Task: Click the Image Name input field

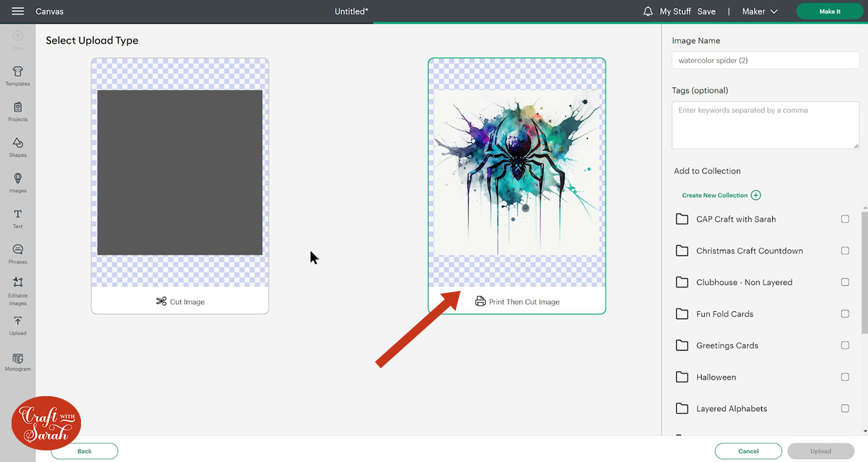Action: [765, 60]
